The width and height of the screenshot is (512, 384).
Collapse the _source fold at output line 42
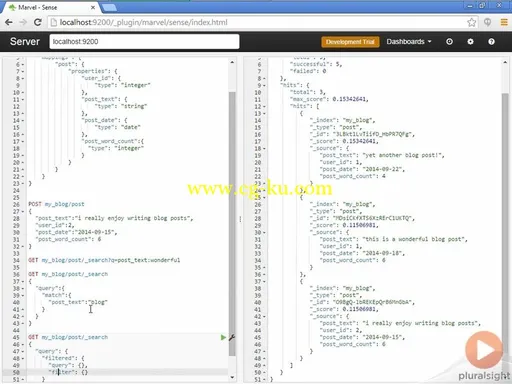click(x=264, y=316)
